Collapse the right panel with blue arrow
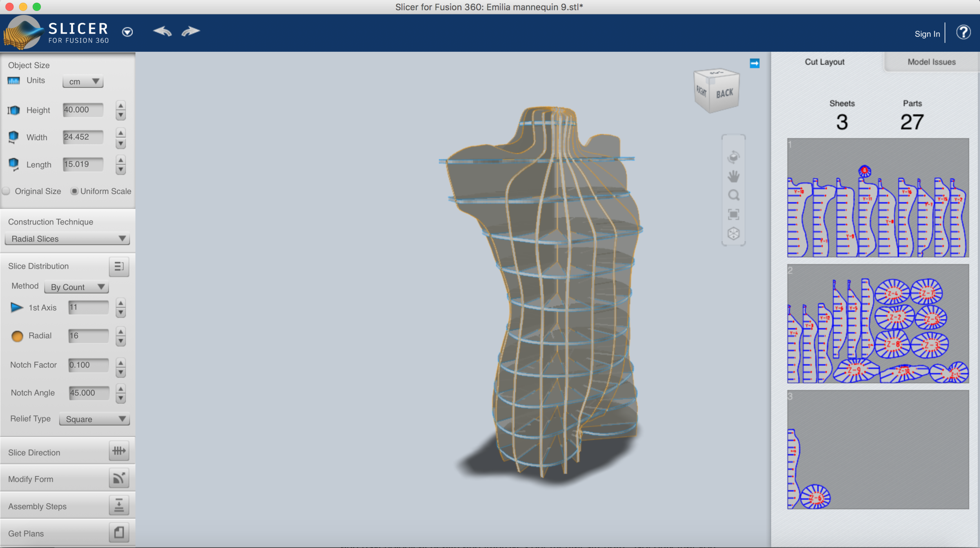This screenshot has width=980, height=548. [755, 63]
